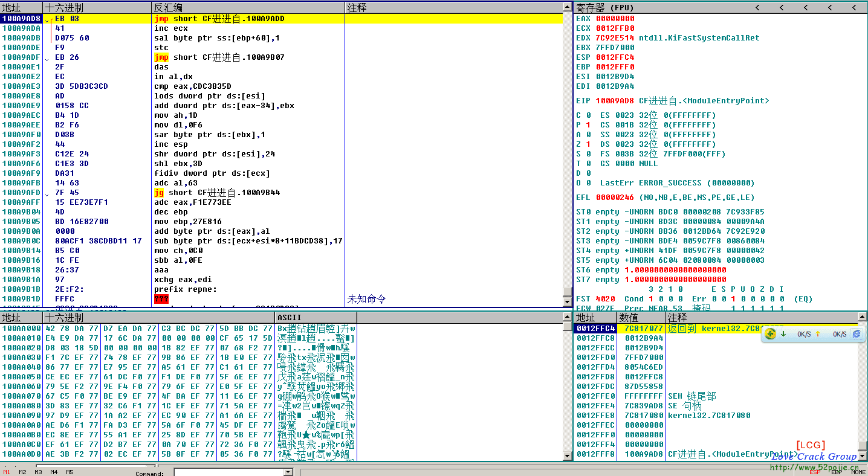The height and width of the screenshot is (476, 868).
Task: Click the Internet Explorer icon in floating widget
Action: (856, 334)
